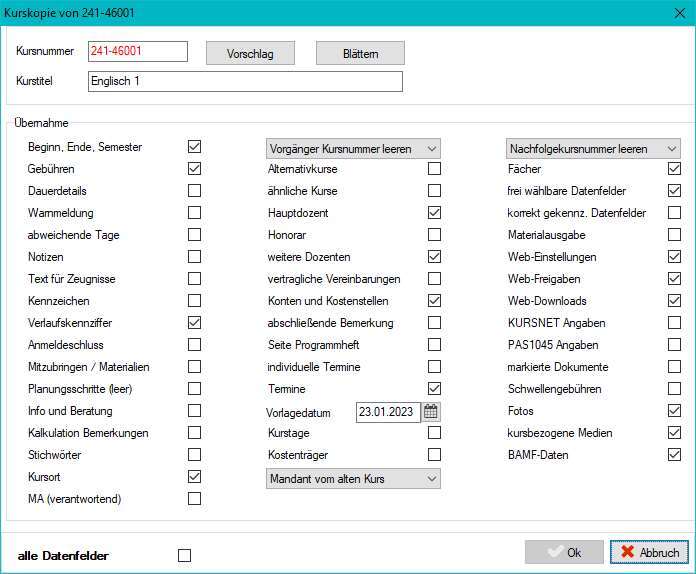Enable the Anmeldeschluss checkbox
The image size is (696, 574).
[194, 344]
